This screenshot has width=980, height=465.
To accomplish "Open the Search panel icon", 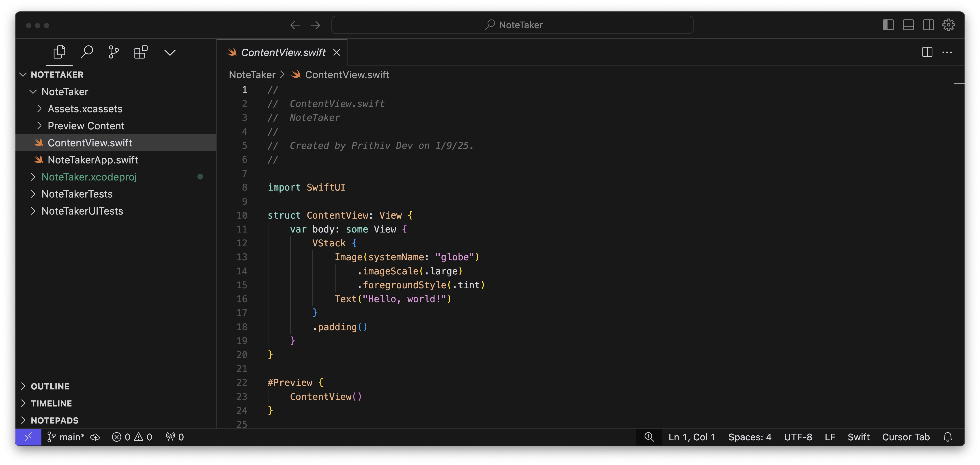I will (87, 52).
